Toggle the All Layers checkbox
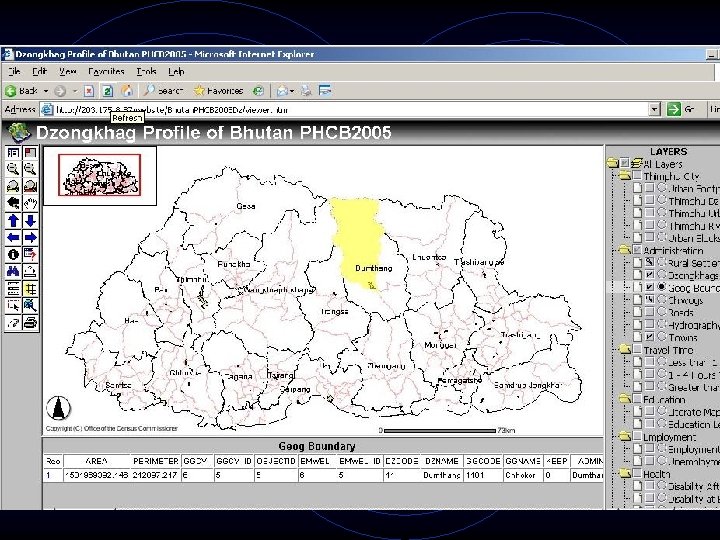The height and width of the screenshot is (540, 720). click(625, 163)
